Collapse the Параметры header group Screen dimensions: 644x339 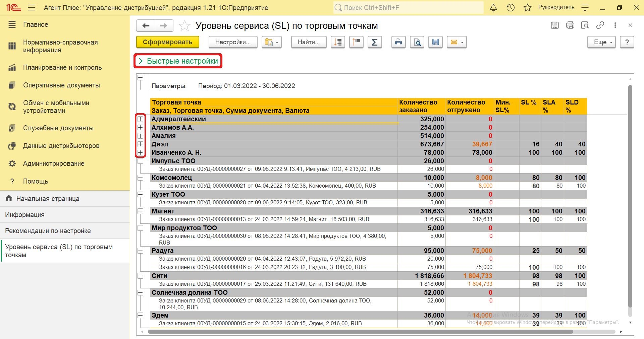point(140,77)
